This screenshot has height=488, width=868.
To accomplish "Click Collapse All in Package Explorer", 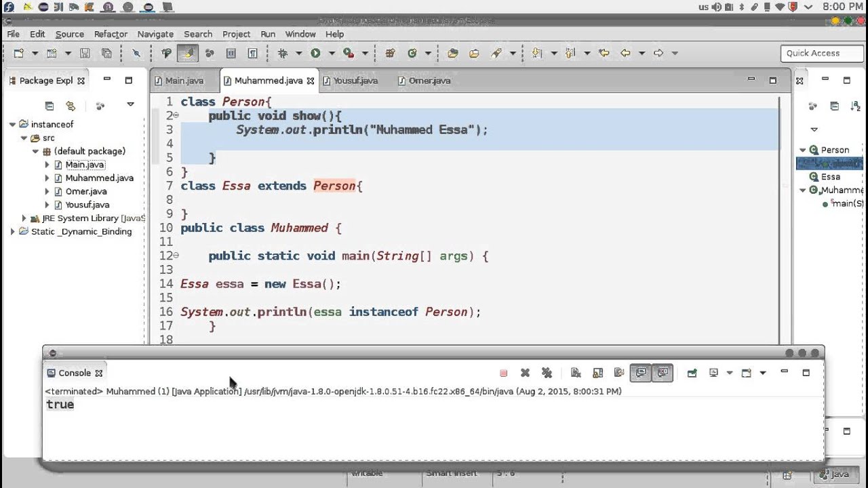I will [50, 105].
